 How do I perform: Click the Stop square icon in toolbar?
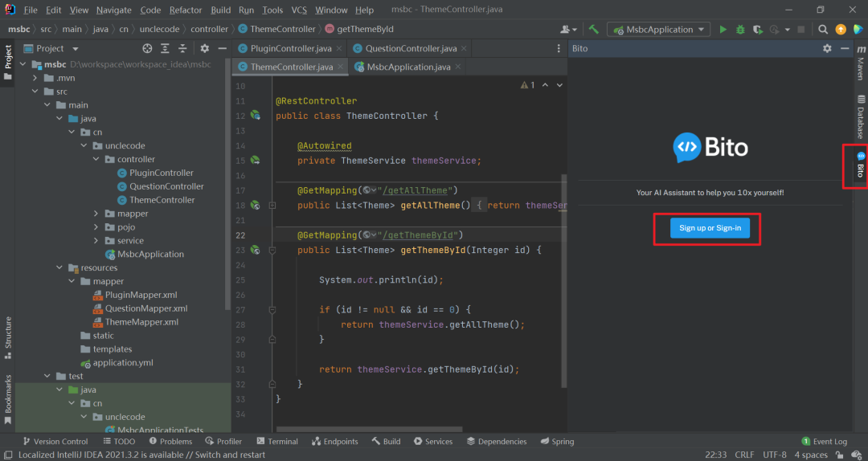pos(801,30)
